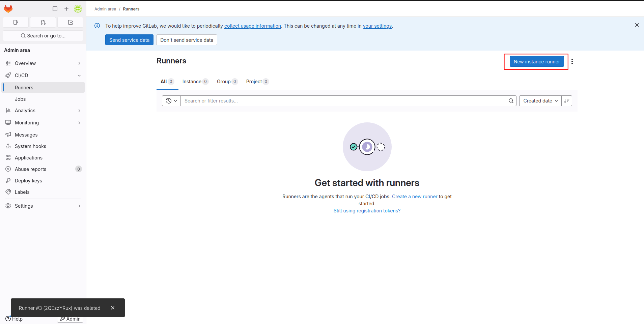Open recent searches history dropdown
The height and width of the screenshot is (324, 644).
[171, 101]
